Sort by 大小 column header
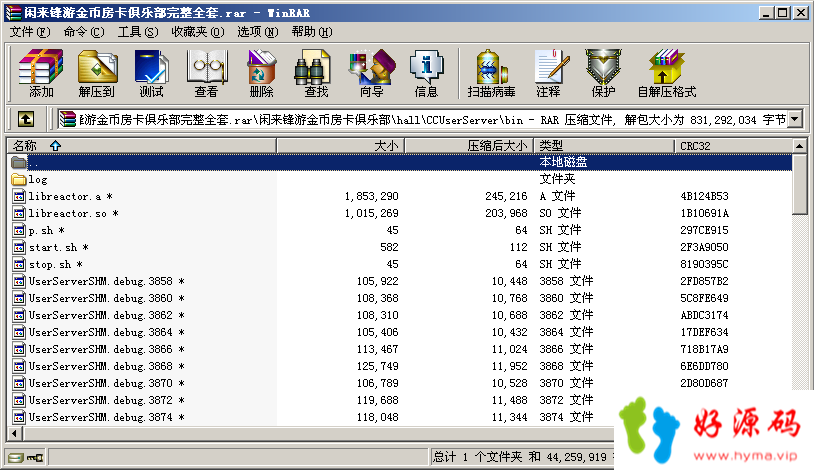The height and width of the screenshot is (470, 814). click(341, 146)
